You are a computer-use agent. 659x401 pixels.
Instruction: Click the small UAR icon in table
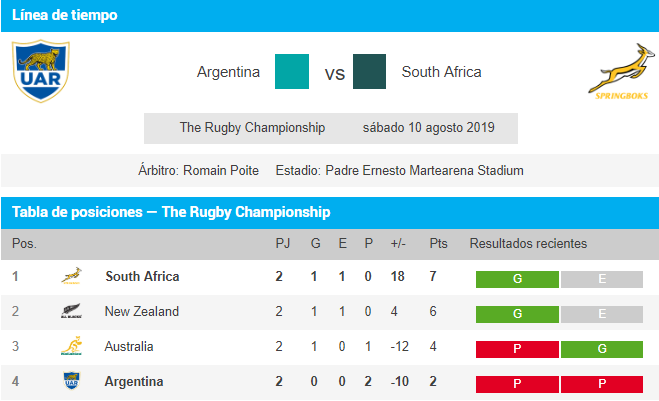coord(71,381)
